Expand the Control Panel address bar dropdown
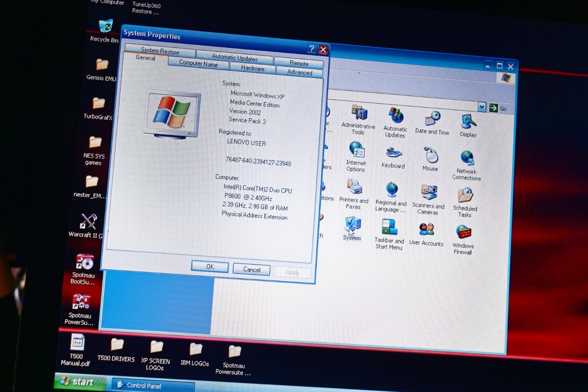The image size is (588, 392). pos(482,107)
